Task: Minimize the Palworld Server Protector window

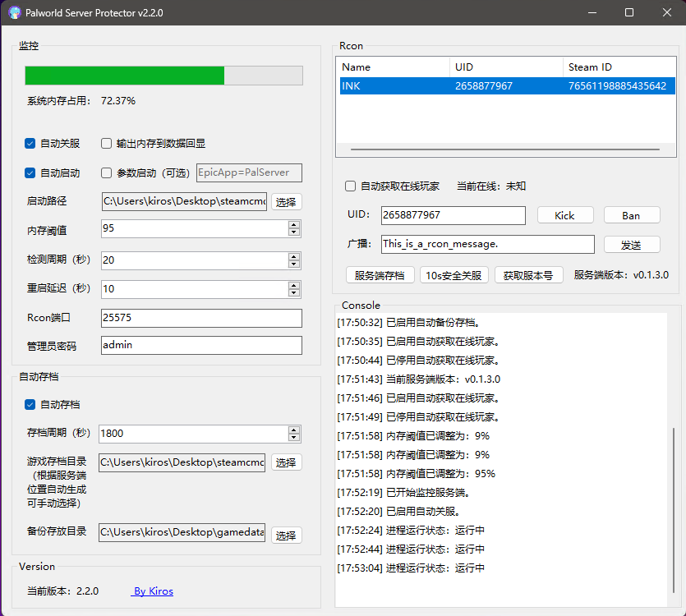Action: click(592, 12)
